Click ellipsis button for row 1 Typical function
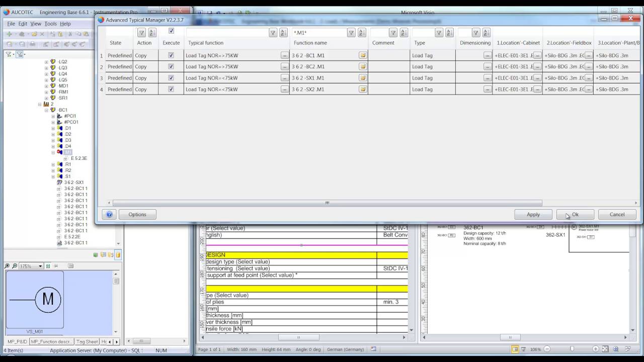The image size is (644, 362). click(x=285, y=55)
